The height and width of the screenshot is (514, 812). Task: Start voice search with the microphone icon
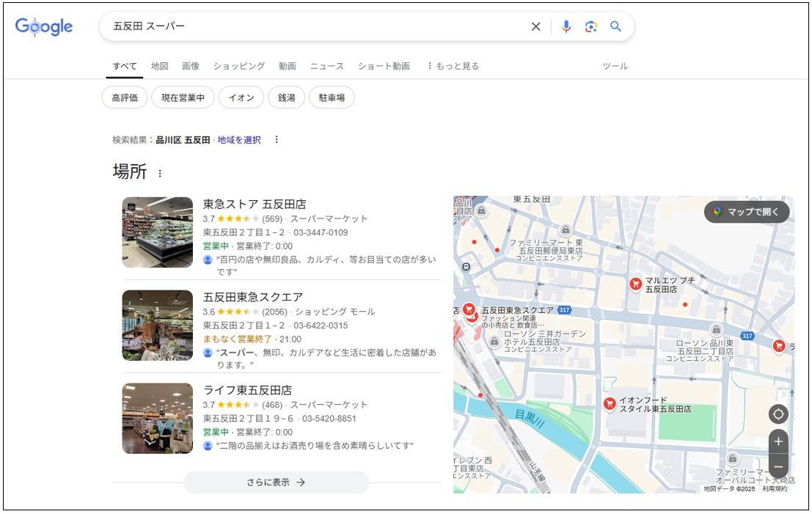click(566, 26)
